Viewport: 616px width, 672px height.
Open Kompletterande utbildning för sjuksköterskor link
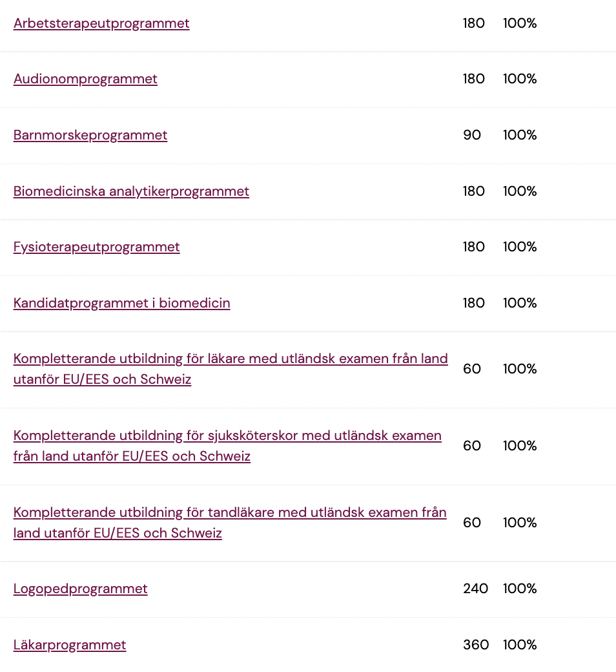(x=227, y=446)
